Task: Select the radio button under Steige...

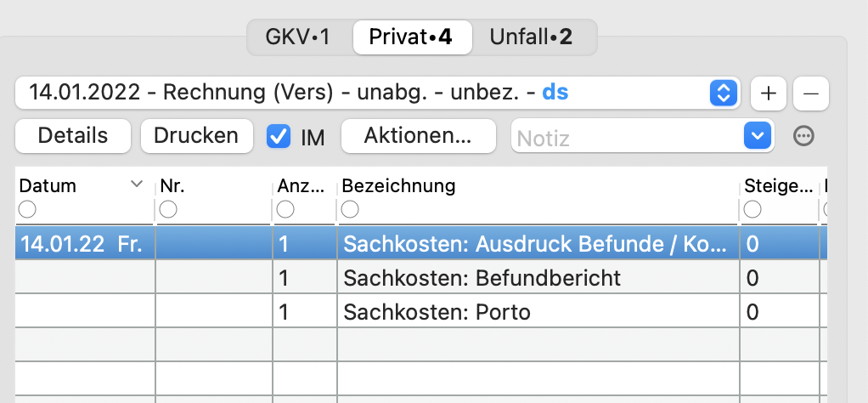Action: tap(752, 209)
